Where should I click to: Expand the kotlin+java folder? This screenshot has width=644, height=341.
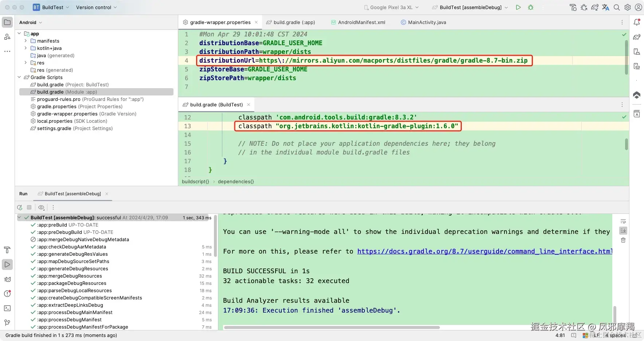pyautogui.click(x=26, y=48)
